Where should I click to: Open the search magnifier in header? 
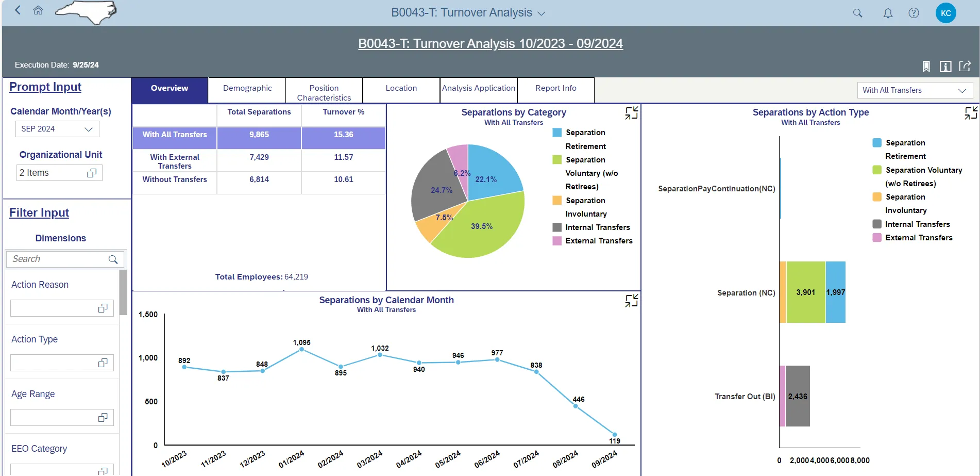click(x=857, y=13)
